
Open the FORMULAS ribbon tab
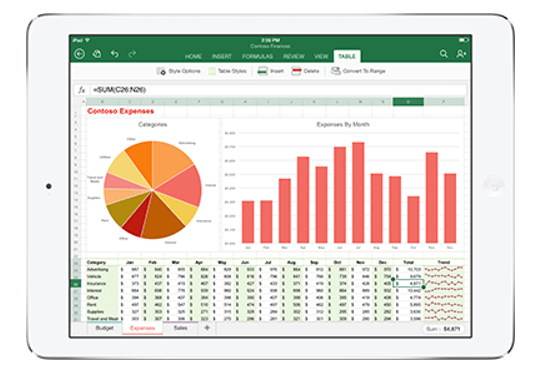258,56
